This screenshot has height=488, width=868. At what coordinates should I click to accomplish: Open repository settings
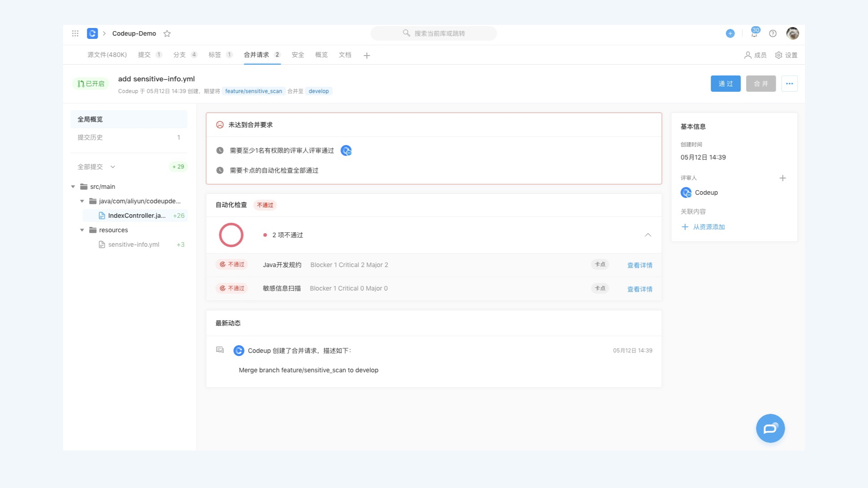pyautogui.click(x=786, y=55)
